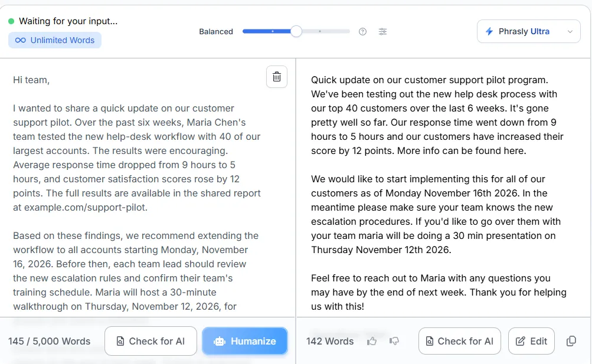Screen dimensions: 592x364
Task: Click the chevron on model selector
Action: 570,32
